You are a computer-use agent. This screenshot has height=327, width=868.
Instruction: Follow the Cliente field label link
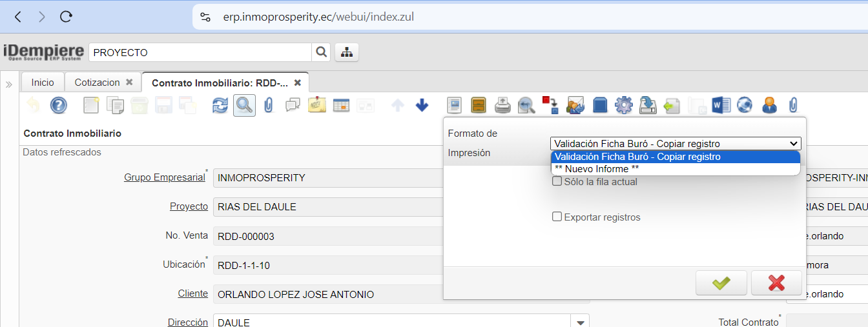[x=192, y=293]
